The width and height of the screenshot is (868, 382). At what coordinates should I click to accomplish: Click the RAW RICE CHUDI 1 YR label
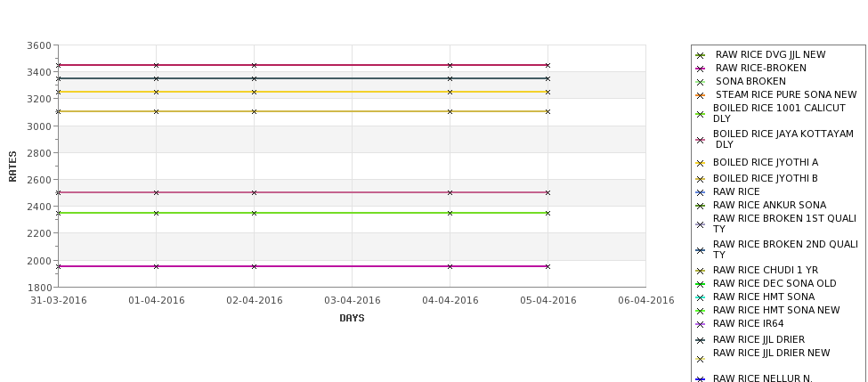pos(765,271)
